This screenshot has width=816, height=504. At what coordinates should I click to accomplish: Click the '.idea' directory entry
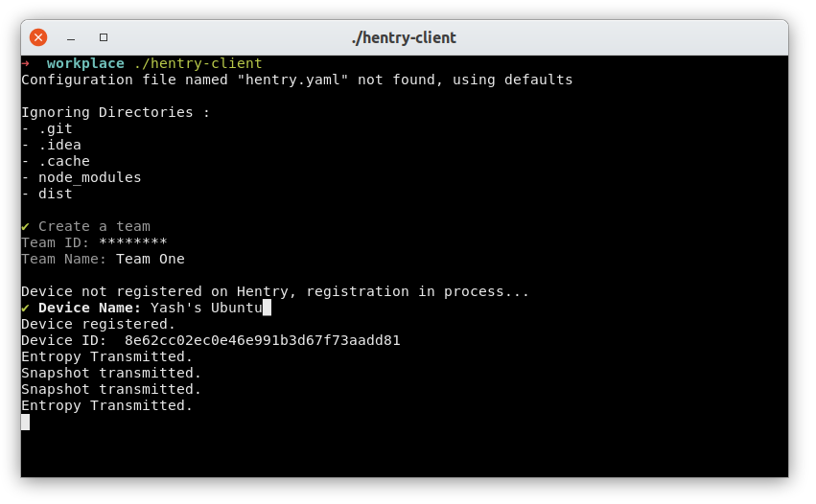[x=59, y=145]
